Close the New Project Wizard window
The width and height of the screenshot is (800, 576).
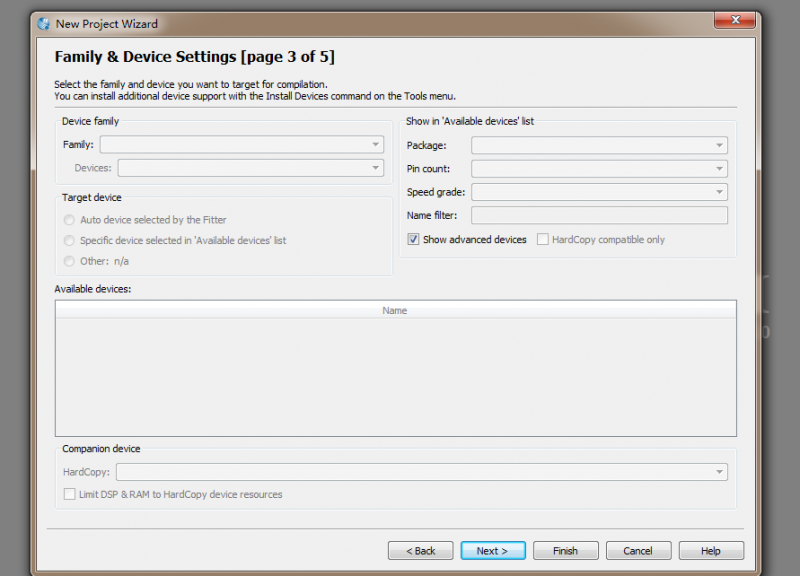pyautogui.click(x=735, y=20)
